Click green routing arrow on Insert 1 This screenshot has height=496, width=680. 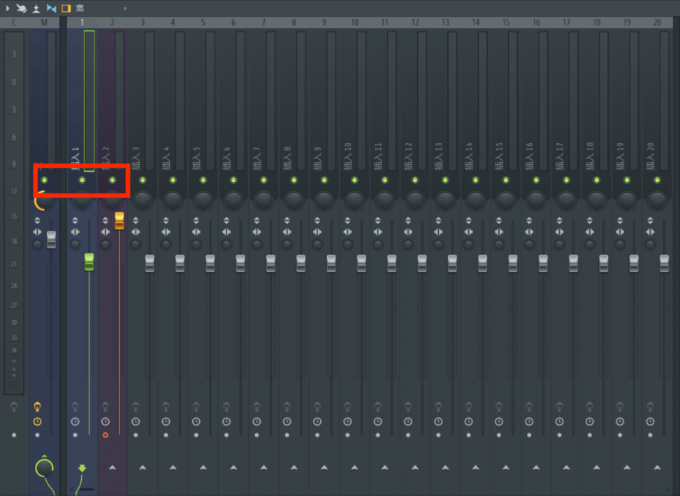(82, 468)
